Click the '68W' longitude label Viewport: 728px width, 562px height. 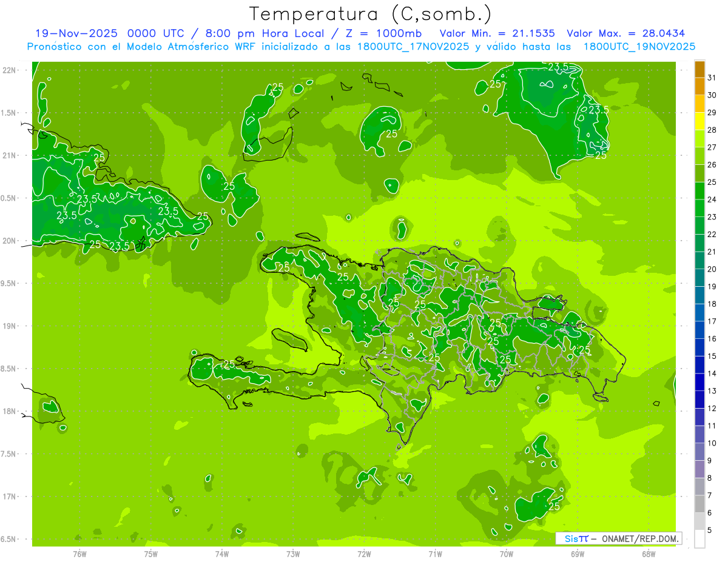(649, 554)
